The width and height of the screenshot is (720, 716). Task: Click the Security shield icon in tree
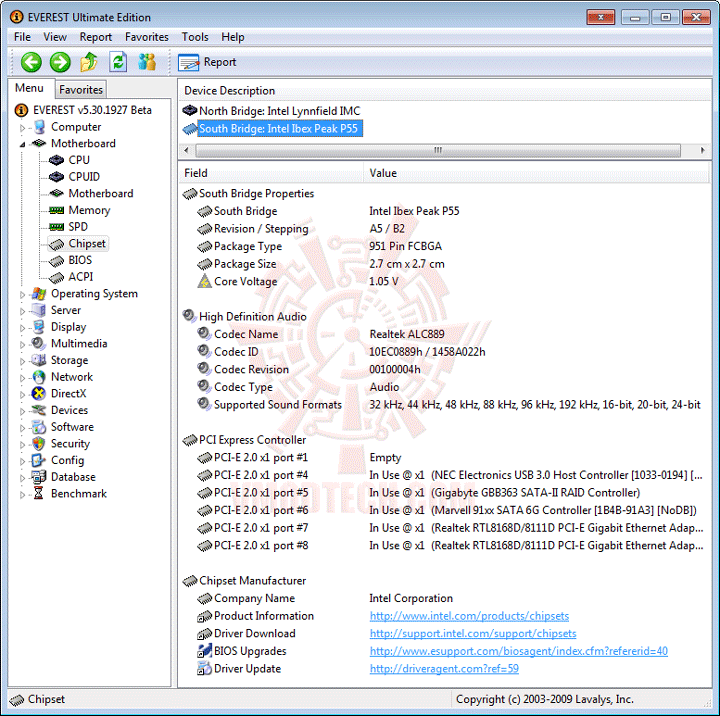pos(39,444)
